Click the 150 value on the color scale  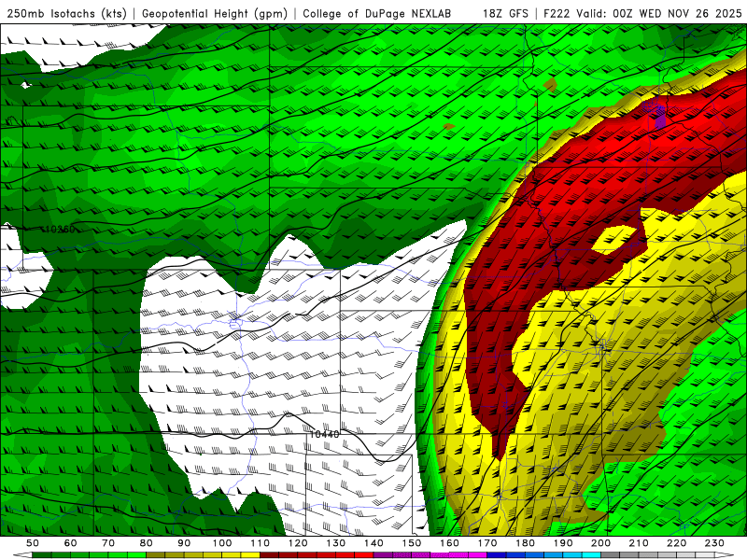[412, 543]
